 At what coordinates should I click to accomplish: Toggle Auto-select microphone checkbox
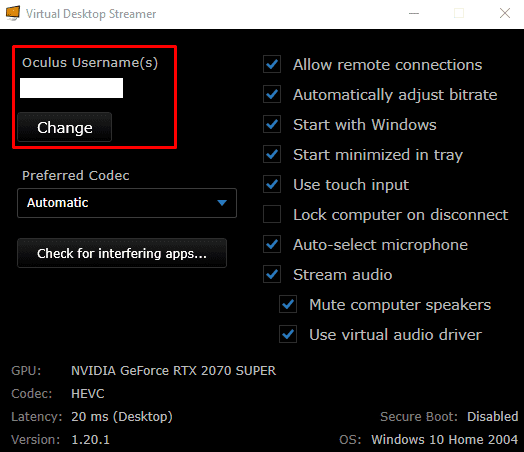272,244
